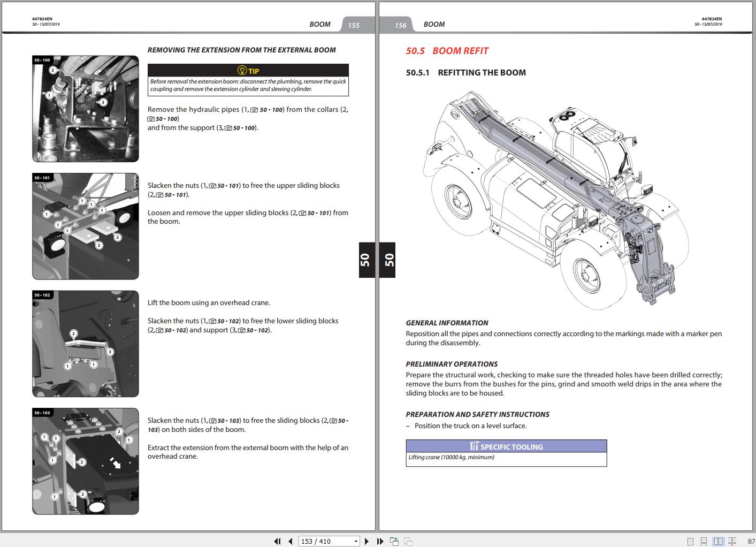Click figure 50-103 extension extraction image

[x=86, y=461]
